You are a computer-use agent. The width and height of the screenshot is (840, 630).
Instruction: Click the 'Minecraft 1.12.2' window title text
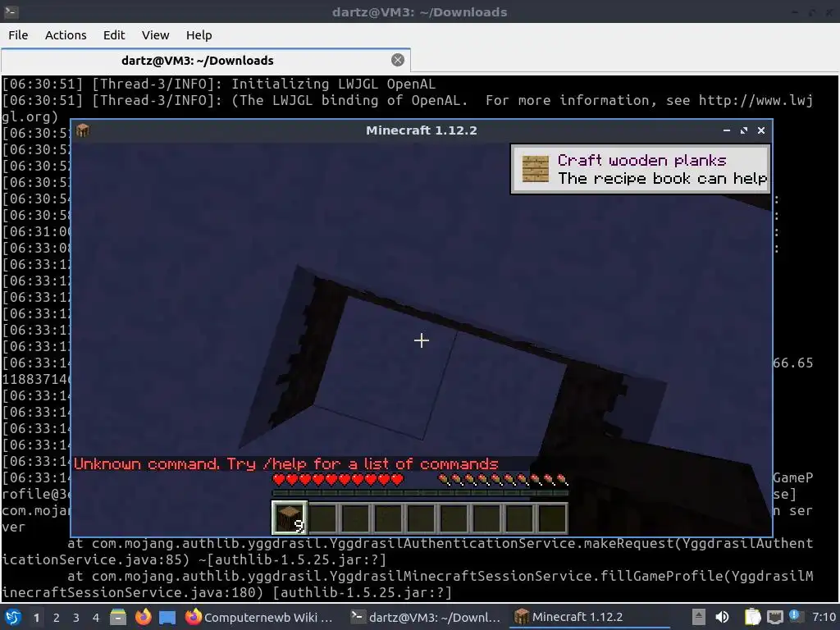tap(421, 130)
